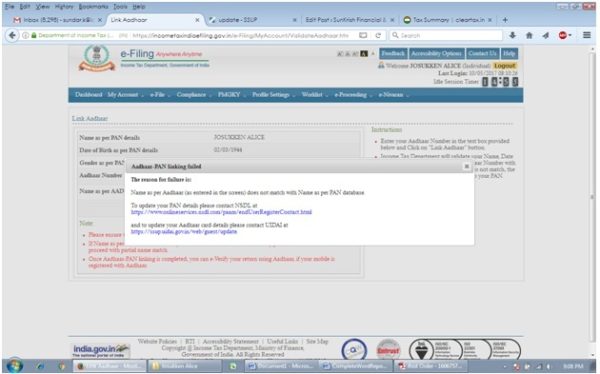This screenshot has height=374, width=600.
Task: Focus the browser Search box
Action: point(446,35)
